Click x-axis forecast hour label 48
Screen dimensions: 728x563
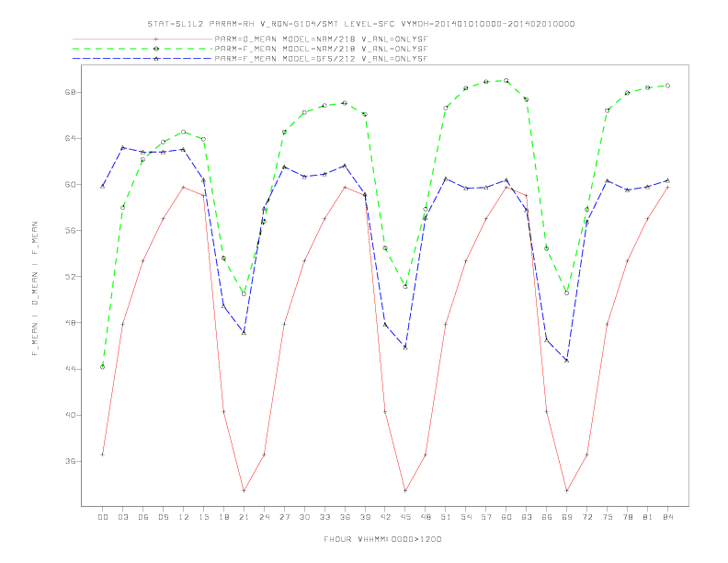coord(426,517)
